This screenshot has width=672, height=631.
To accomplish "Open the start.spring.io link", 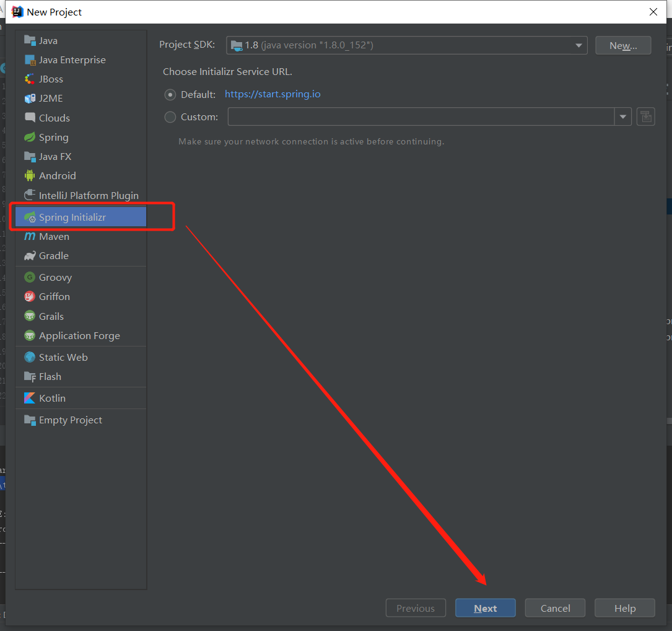I will pos(273,94).
